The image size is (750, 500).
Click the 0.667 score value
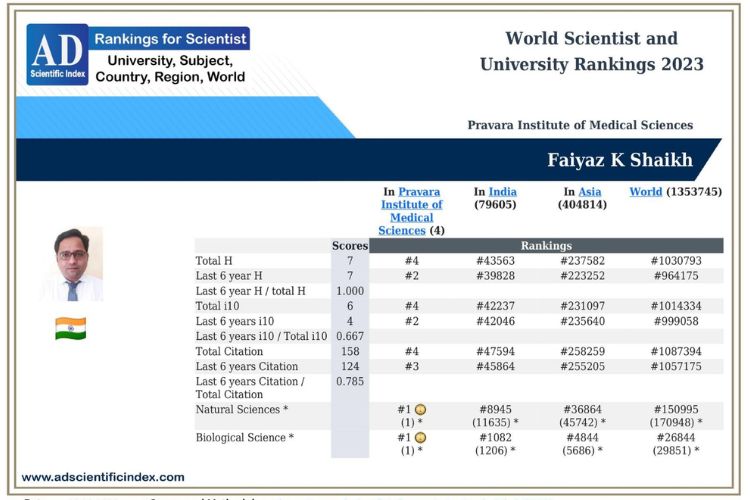350,336
